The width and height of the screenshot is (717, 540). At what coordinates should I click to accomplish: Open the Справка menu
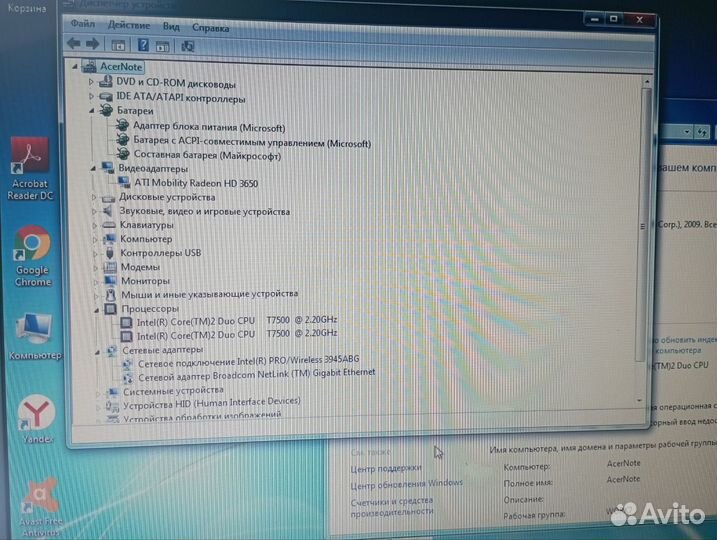pyautogui.click(x=210, y=28)
